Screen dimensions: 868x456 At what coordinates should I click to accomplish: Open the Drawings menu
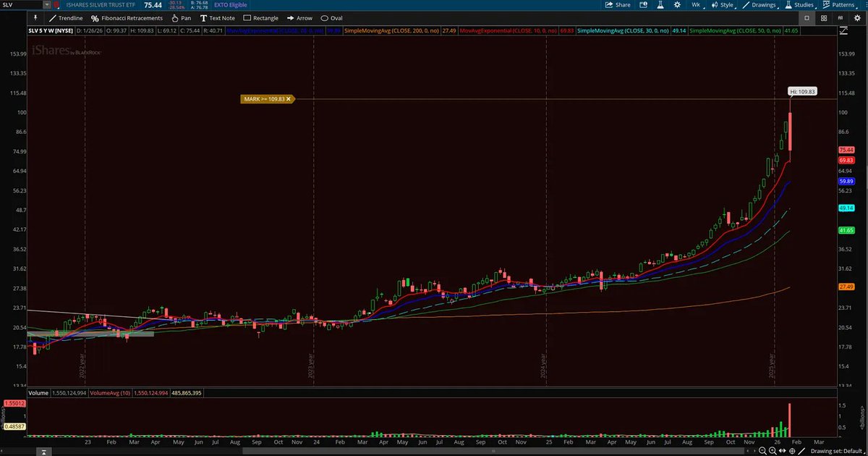pyautogui.click(x=760, y=4)
